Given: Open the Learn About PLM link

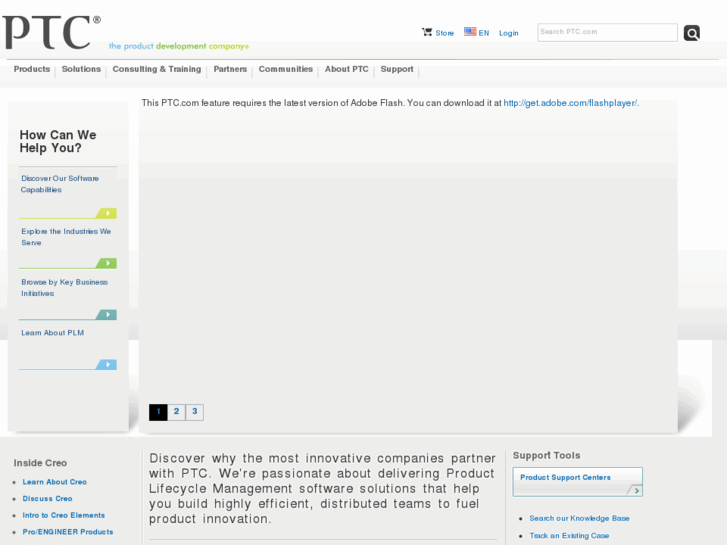Looking at the screenshot, I should 52,333.
